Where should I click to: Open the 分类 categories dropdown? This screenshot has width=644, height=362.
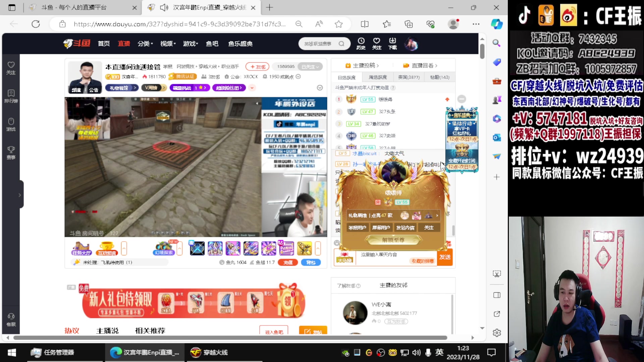145,44
